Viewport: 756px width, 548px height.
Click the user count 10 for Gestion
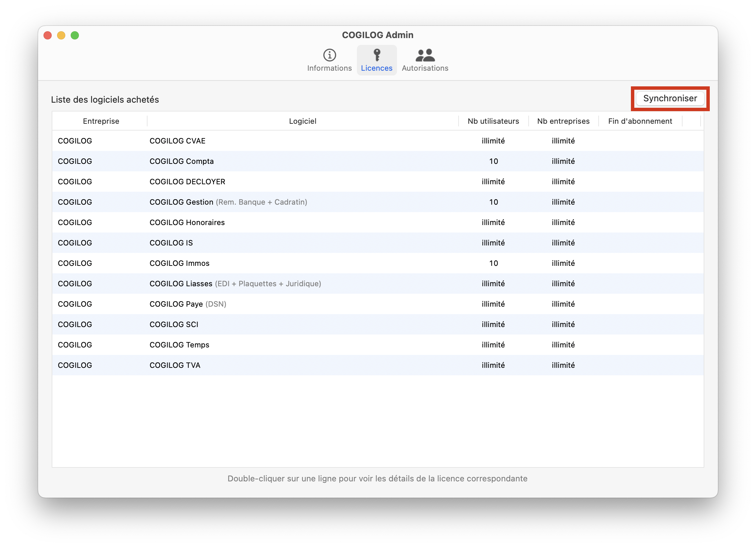[x=494, y=202]
